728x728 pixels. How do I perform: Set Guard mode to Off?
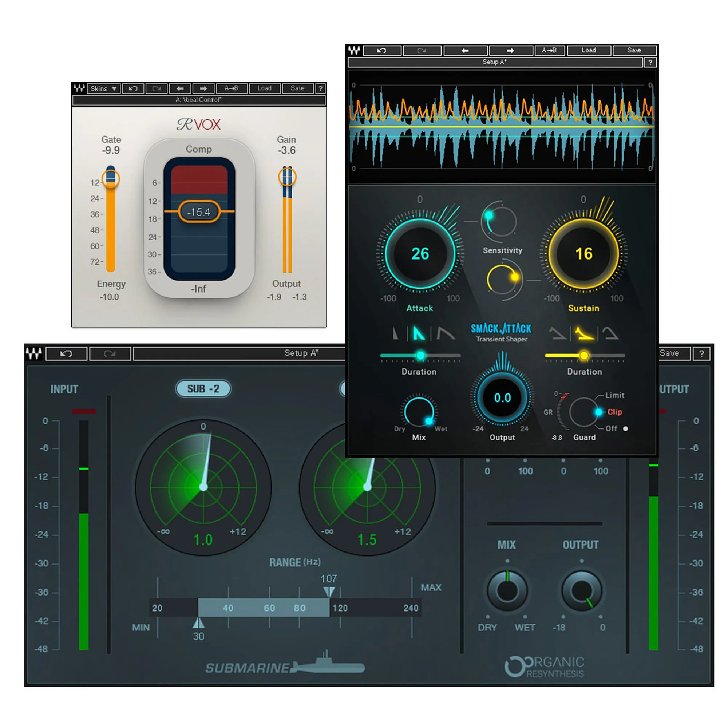coord(611,428)
